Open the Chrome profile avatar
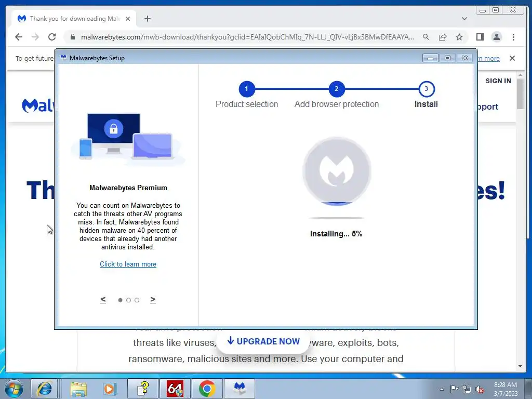 click(496, 37)
